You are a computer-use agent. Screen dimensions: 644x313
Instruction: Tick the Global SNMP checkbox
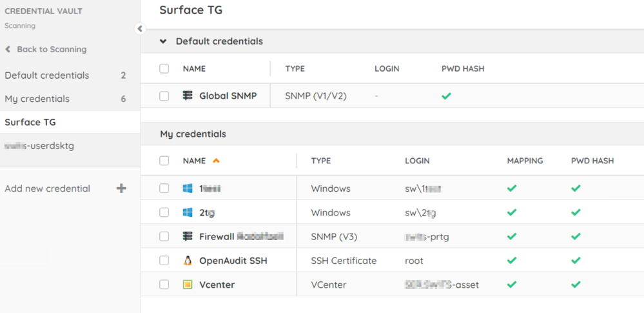[164, 96]
